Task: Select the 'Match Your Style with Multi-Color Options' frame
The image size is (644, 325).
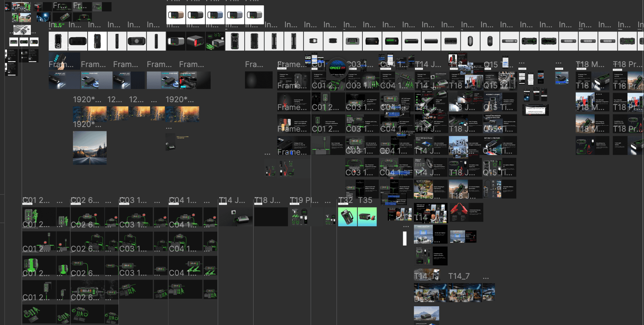Action: click(294, 123)
